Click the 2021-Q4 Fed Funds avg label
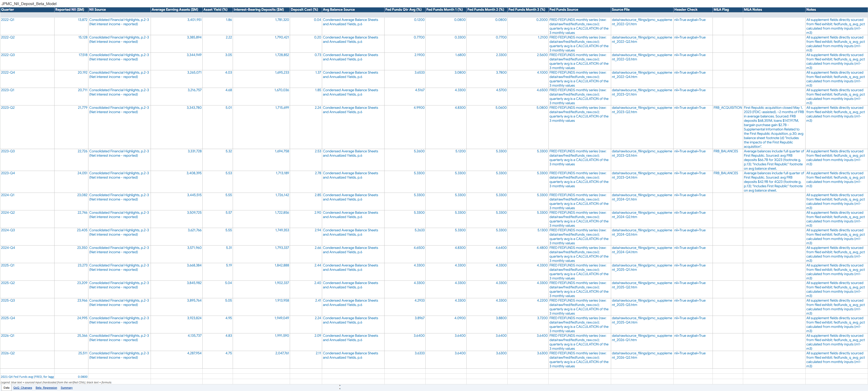868x391 pixels. tap(27, 377)
